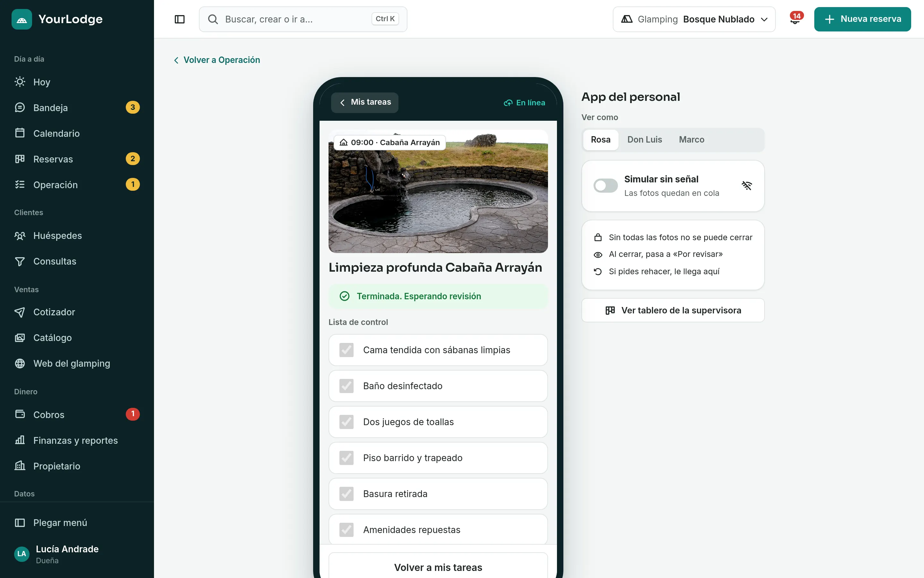Click Volver a Operación link
924x578 pixels.
(217, 60)
